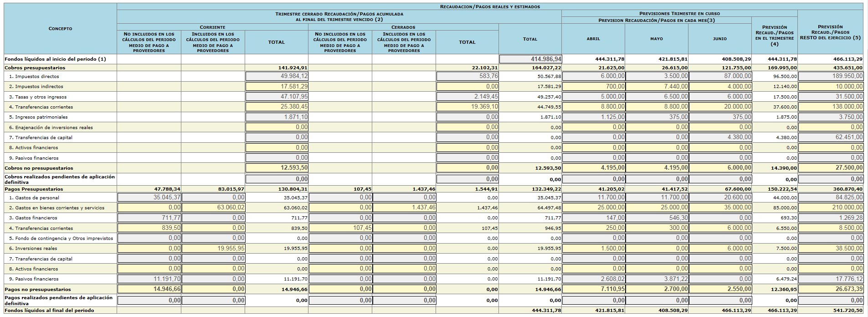Edit Pasivos financieros no incluidos corriente 11.191,70
The width and height of the screenshot is (868, 317).
coord(149,279)
